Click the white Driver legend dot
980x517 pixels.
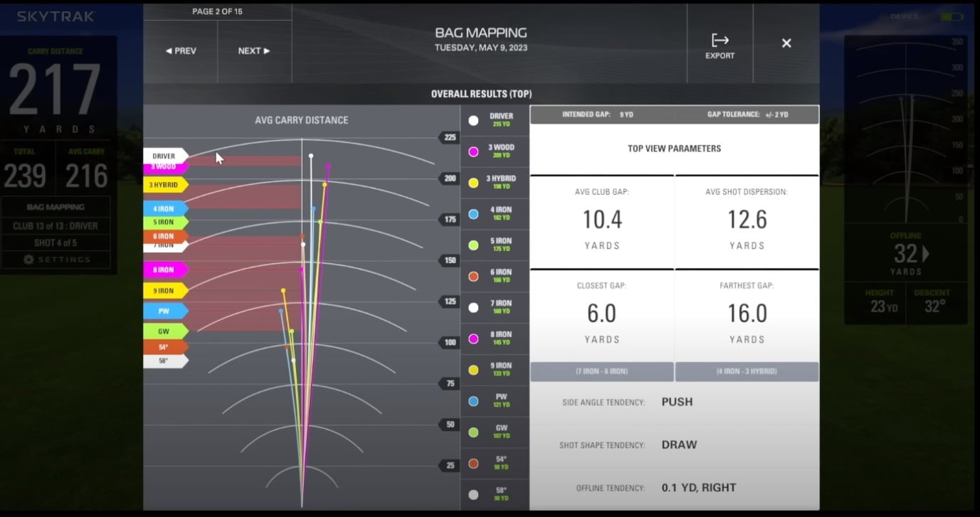pyautogui.click(x=473, y=121)
